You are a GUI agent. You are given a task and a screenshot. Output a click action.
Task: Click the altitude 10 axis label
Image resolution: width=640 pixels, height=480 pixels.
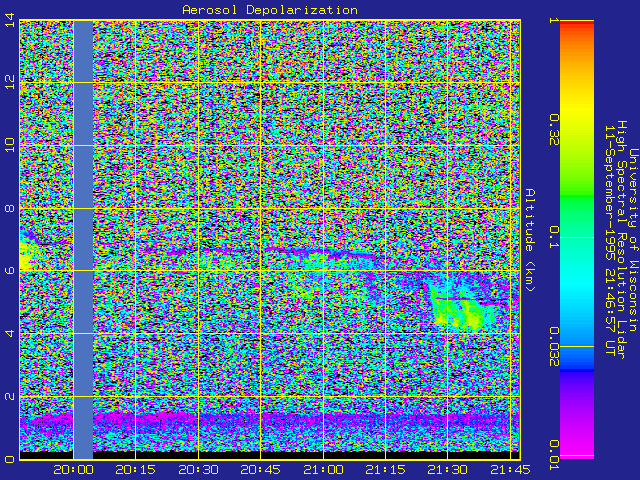(10, 145)
